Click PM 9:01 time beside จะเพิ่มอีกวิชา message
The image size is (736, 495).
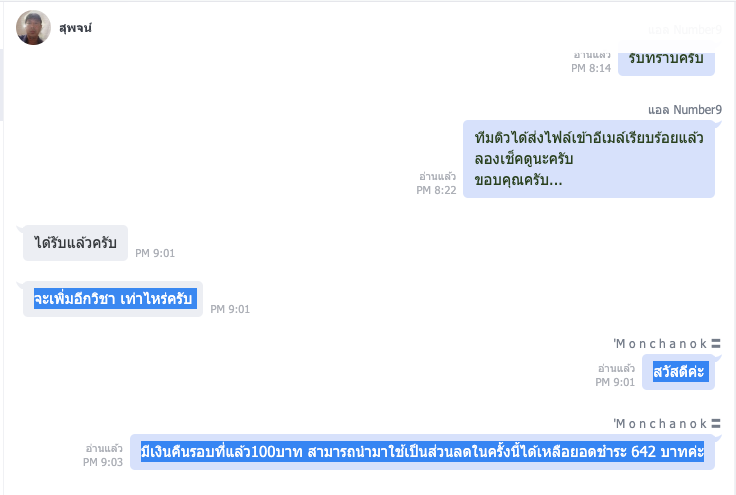[x=230, y=309]
